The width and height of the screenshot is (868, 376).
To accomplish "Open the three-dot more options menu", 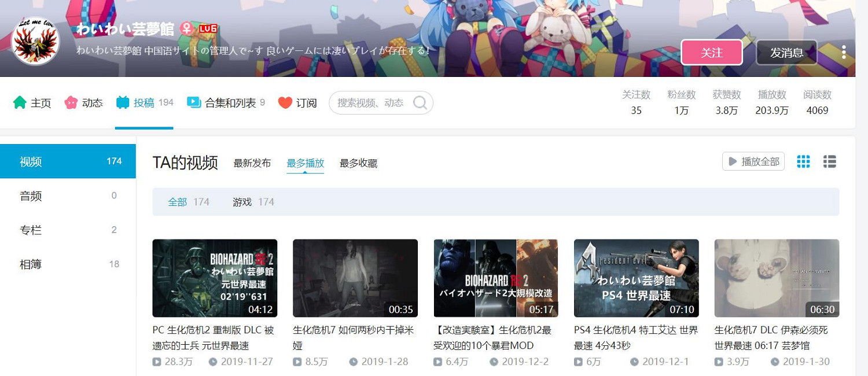I will coord(844,52).
